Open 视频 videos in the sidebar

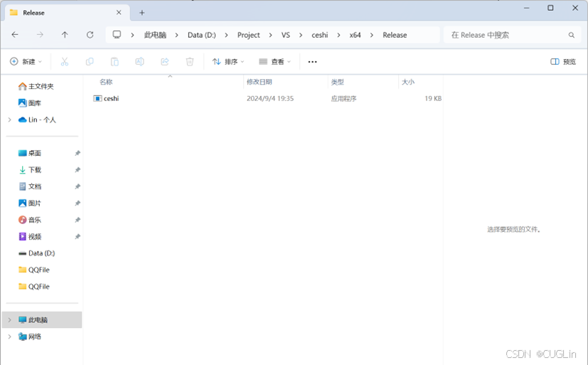[x=30, y=236]
